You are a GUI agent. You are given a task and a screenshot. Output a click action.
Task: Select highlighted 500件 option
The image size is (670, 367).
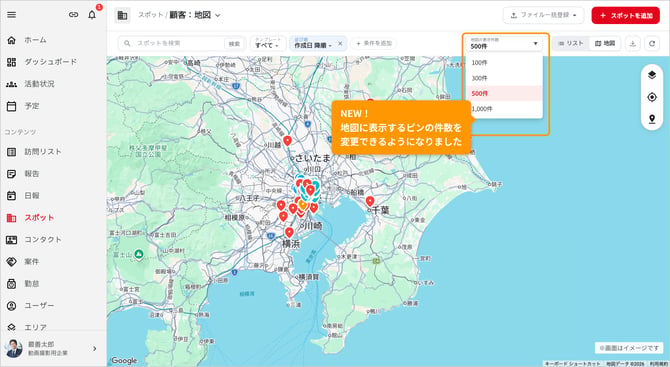point(504,93)
